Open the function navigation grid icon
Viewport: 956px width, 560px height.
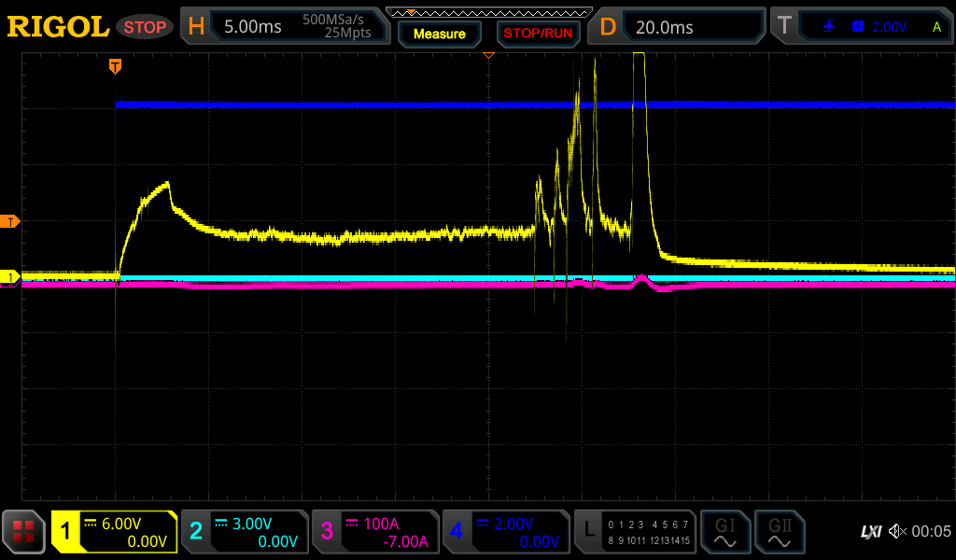pyautogui.click(x=24, y=532)
